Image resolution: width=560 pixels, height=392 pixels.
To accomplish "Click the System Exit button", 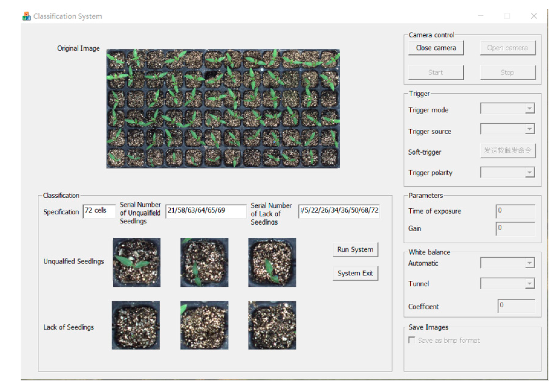I will (x=355, y=273).
